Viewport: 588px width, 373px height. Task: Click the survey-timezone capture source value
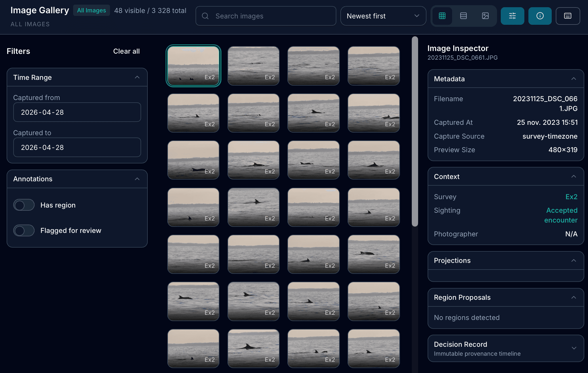pos(550,136)
